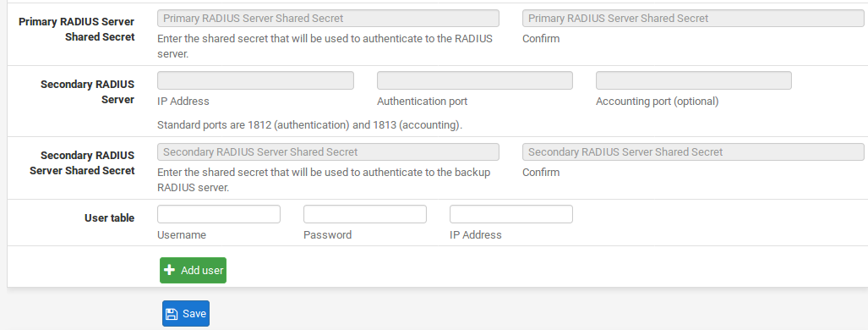Viewport: 868px width, 330px height.
Task: Add a new user to the table
Action: coord(194,270)
